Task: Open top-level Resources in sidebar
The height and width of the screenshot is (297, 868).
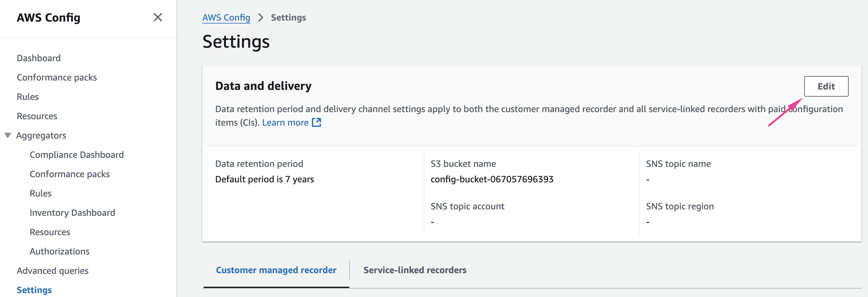Action: coord(37,116)
